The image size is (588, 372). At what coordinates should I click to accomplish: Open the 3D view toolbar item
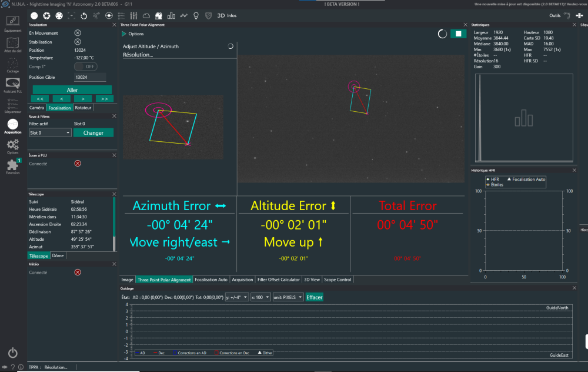tap(221, 16)
